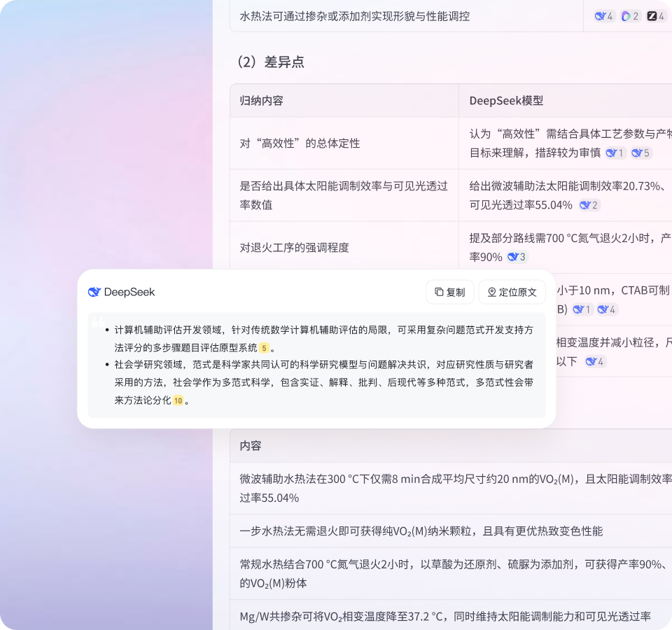This screenshot has height=630, width=672.
Task: Click the popup bullet beginning 计算机辅助评估开发领域
Action: point(323,339)
